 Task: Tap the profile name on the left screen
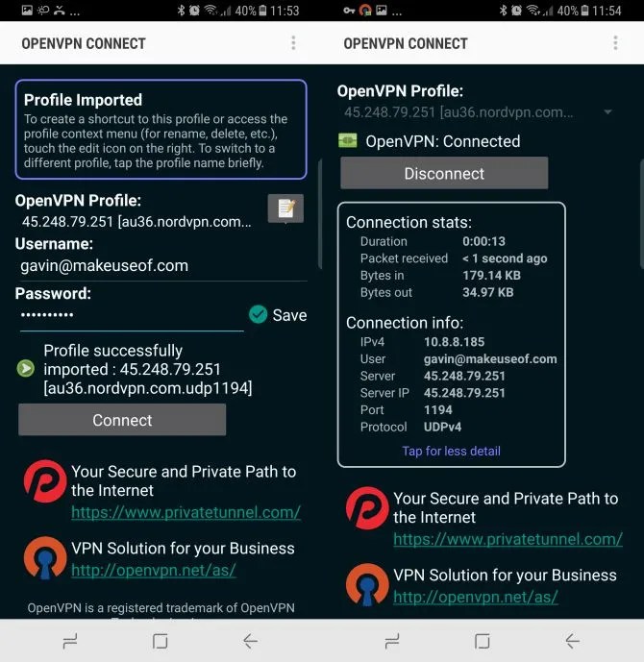(x=136, y=222)
